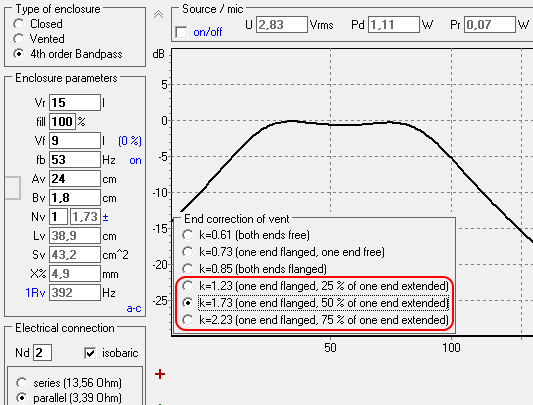Click the dB axis label

(x=159, y=54)
